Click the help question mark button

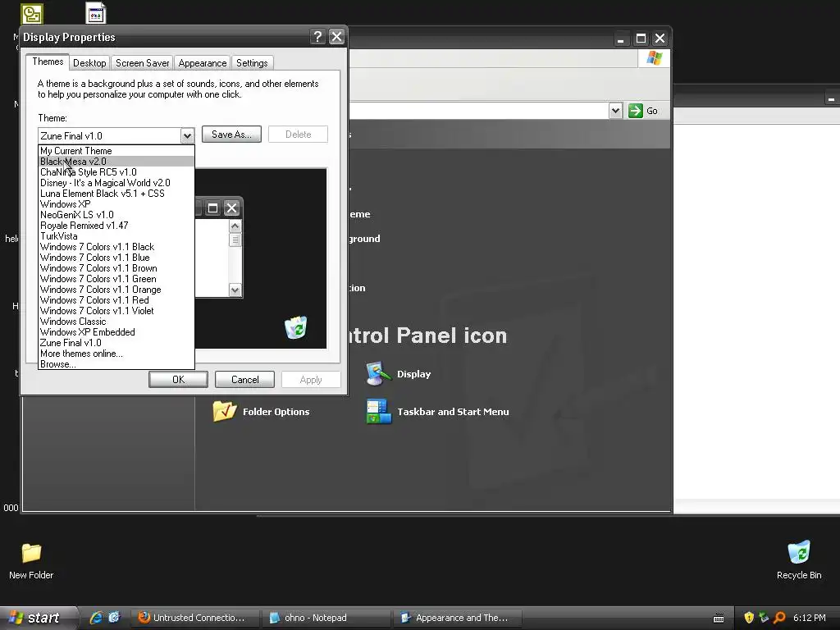317,36
